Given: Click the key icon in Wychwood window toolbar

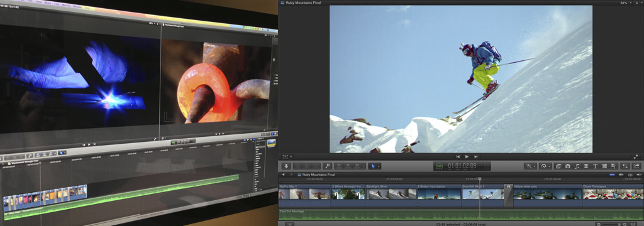Looking at the screenshot, I should coord(30,156).
